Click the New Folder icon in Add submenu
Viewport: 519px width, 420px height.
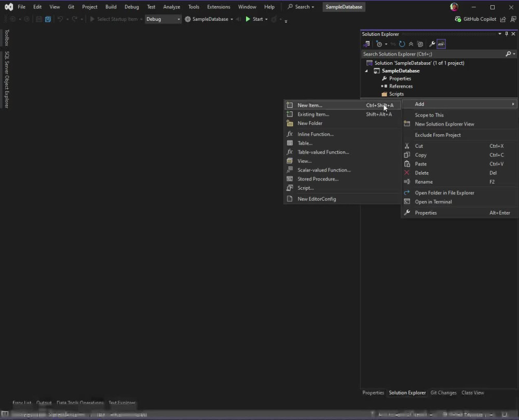[290, 123]
